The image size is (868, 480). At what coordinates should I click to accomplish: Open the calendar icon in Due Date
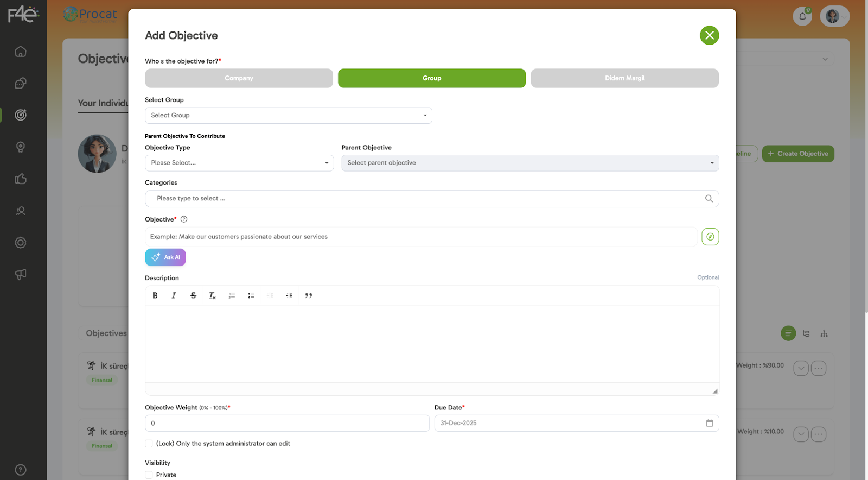point(709,423)
